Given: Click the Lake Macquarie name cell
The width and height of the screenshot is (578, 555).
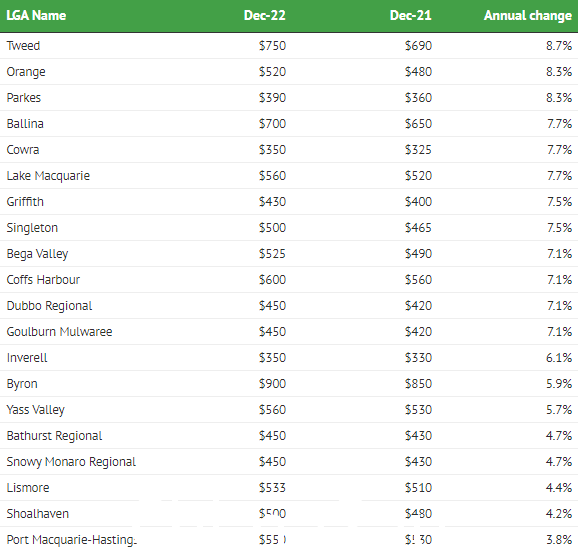Looking at the screenshot, I should pyautogui.click(x=48, y=176).
